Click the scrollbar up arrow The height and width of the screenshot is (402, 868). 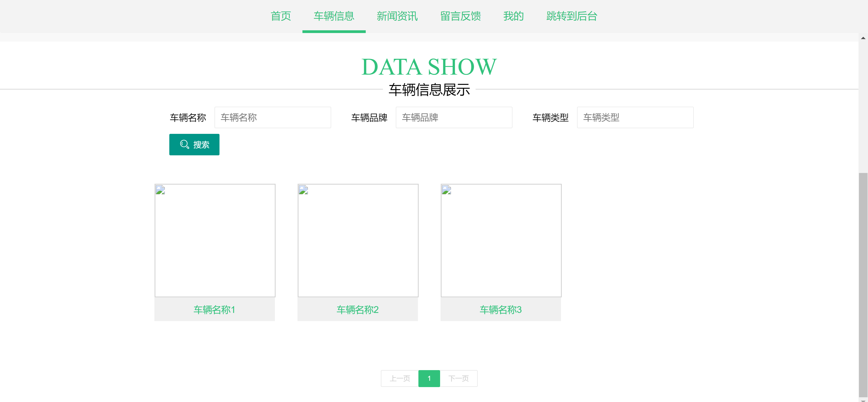[863, 38]
